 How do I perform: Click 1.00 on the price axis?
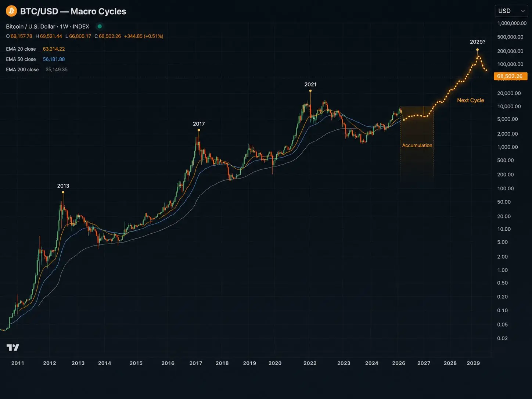pos(503,270)
